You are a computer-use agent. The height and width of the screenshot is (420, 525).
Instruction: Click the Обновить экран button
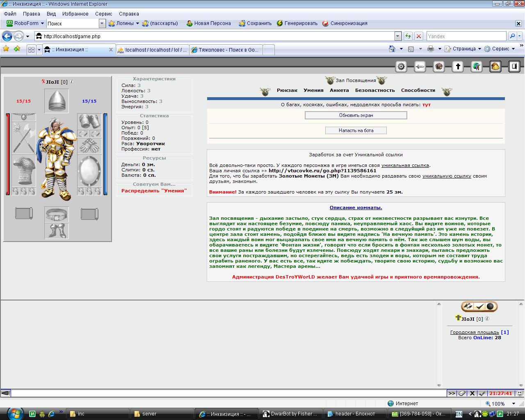pos(356,115)
